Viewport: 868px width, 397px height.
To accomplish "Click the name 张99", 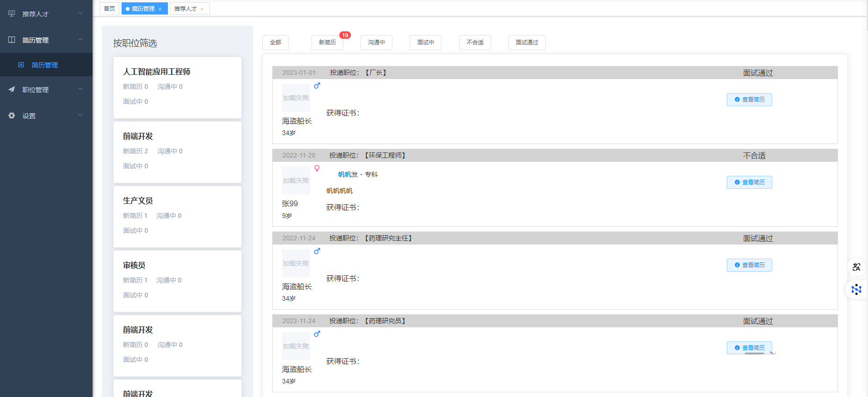I will [290, 204].
